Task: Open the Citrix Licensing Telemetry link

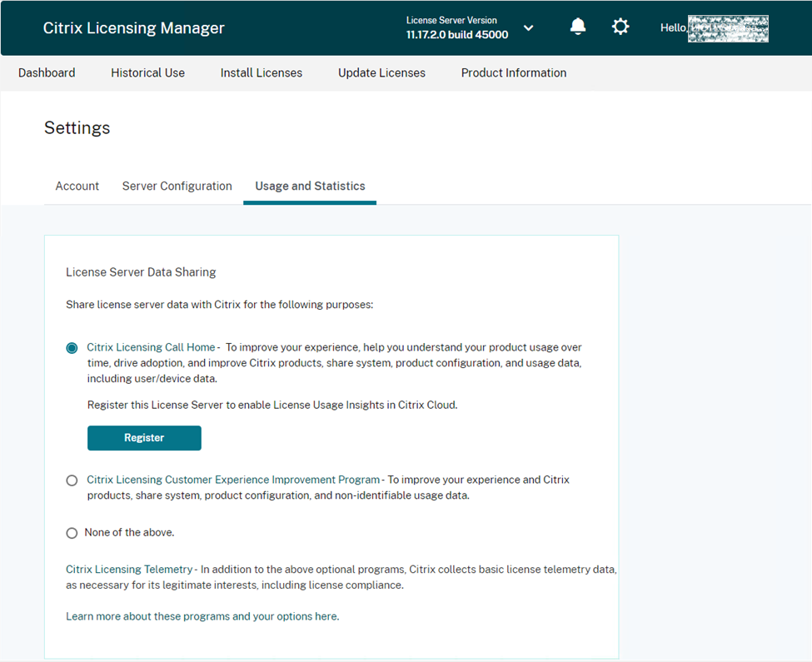Action: click(129, 570)
